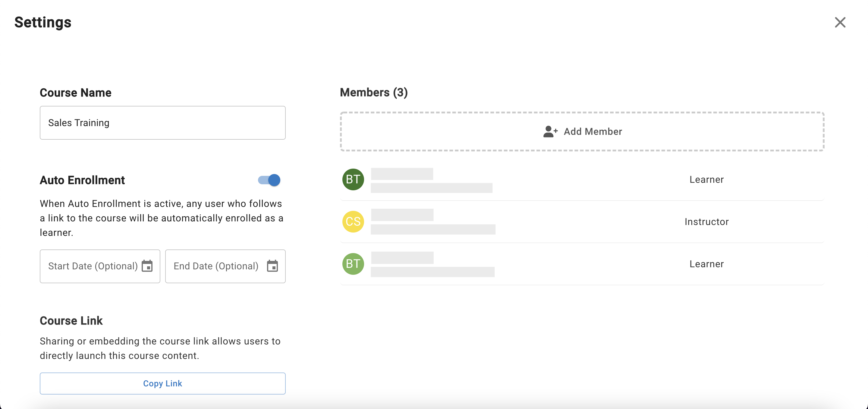Select the CS instructor's email placeholder

433,229
